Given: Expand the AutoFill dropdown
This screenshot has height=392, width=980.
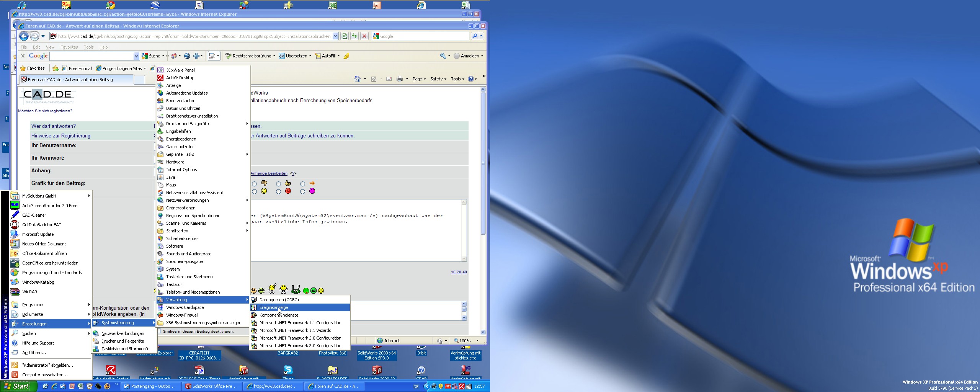Looking at the screenshot, I should coord(339,56).
